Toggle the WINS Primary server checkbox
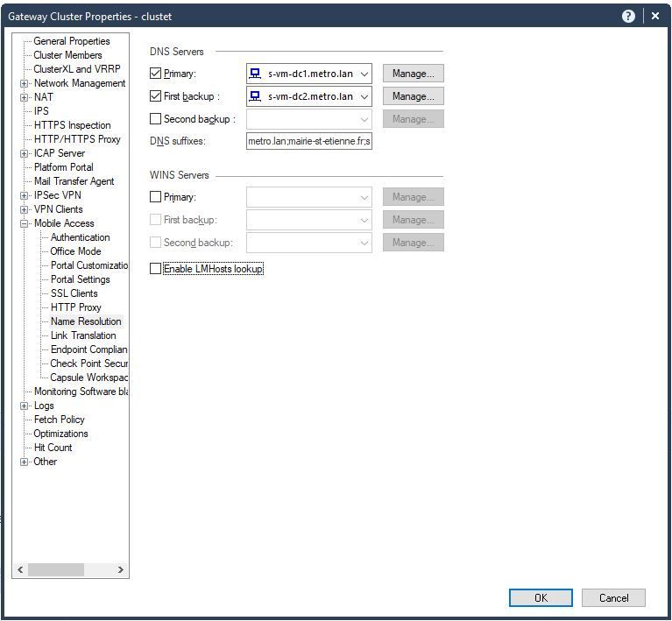 point(156,197)
